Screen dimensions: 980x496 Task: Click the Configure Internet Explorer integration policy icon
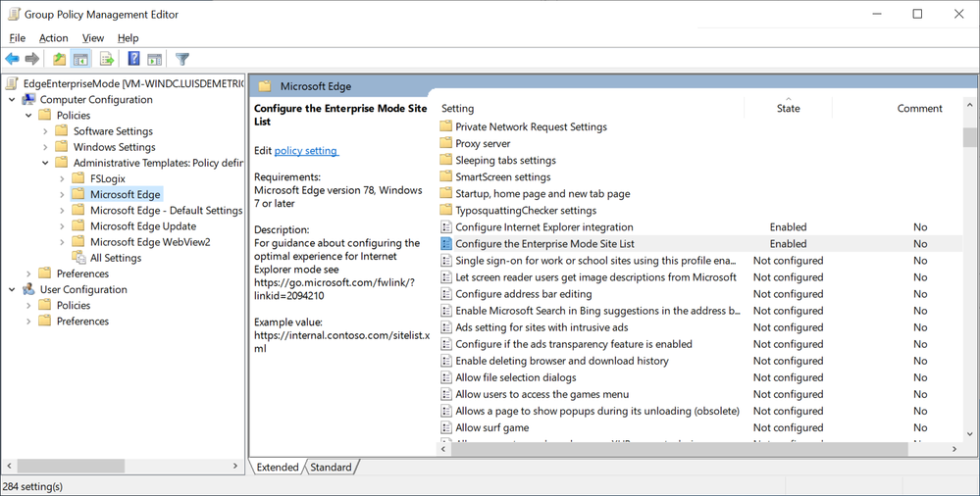click(445, 226)
